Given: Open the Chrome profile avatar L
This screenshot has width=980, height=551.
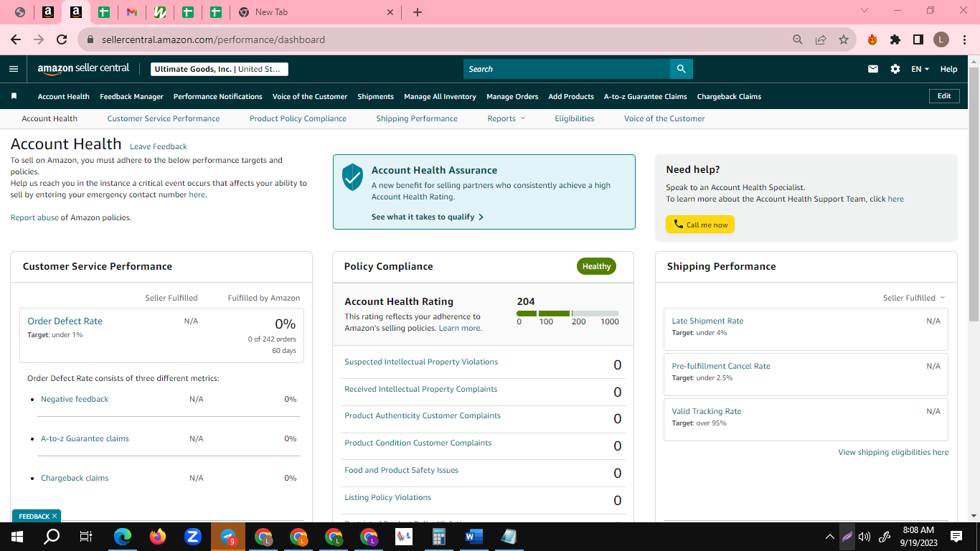Looking at the screenshot, I should coord(941,39).
